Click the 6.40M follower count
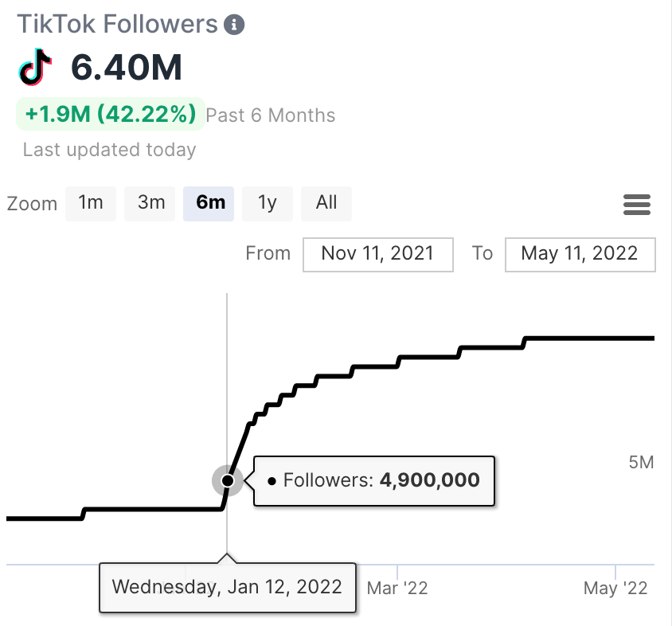Screen dimensions: 672x626 pyautogui.click(x=127, y=68)
